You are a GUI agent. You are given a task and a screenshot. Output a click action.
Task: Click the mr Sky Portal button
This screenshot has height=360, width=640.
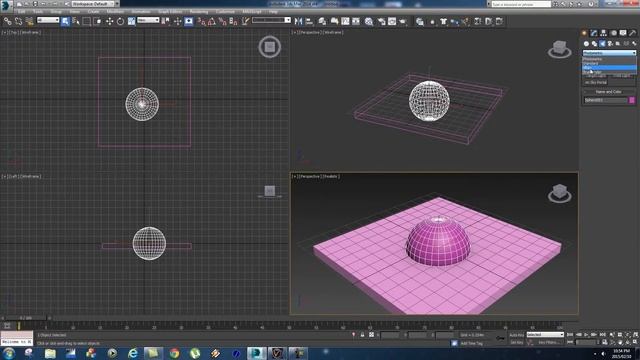click(x=596, y=82)
